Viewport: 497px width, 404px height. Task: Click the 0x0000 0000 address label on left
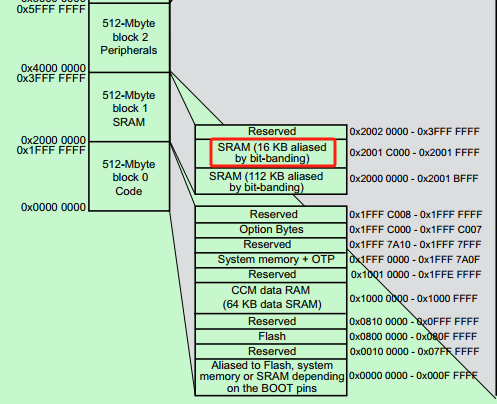53,207
